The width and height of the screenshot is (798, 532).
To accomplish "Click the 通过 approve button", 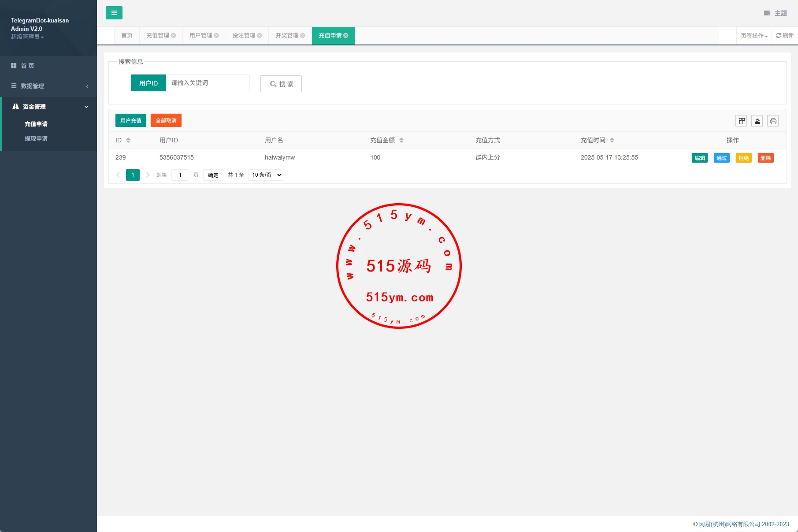I will [721, 158].
